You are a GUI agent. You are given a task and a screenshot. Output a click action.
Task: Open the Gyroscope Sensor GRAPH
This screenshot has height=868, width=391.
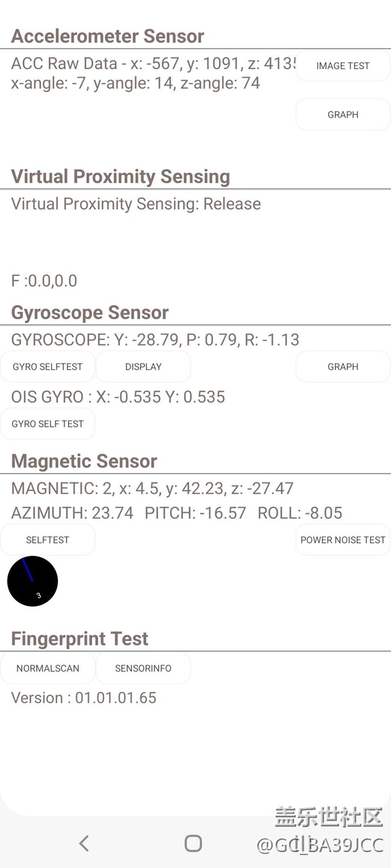(x=343, y=367)
